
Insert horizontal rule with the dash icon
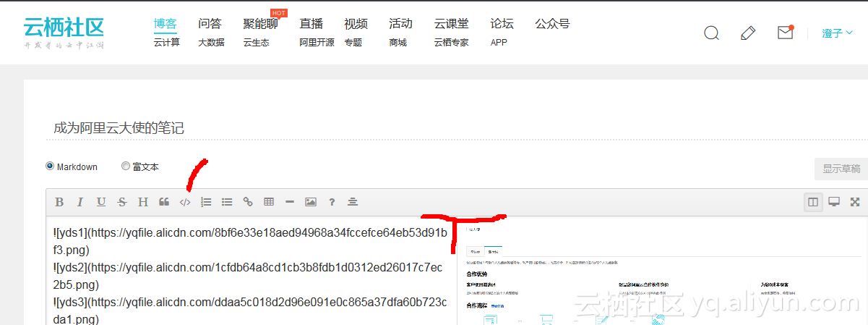coord(290,202)
